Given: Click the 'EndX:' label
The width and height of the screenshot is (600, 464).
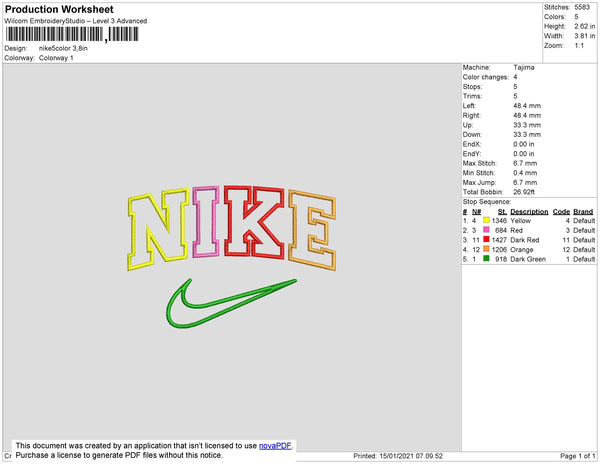Looking at the screenshot, I should [x=472, y=144].
